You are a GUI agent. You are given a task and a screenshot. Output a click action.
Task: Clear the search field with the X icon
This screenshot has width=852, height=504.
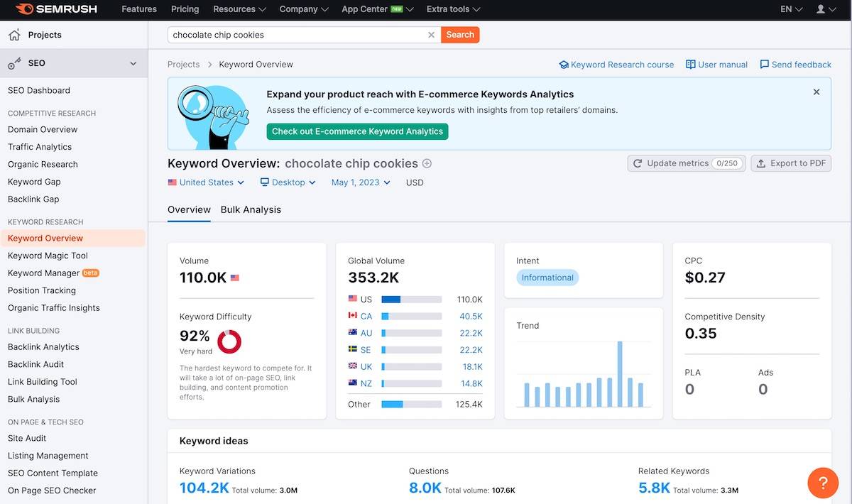tap(431, 35)
